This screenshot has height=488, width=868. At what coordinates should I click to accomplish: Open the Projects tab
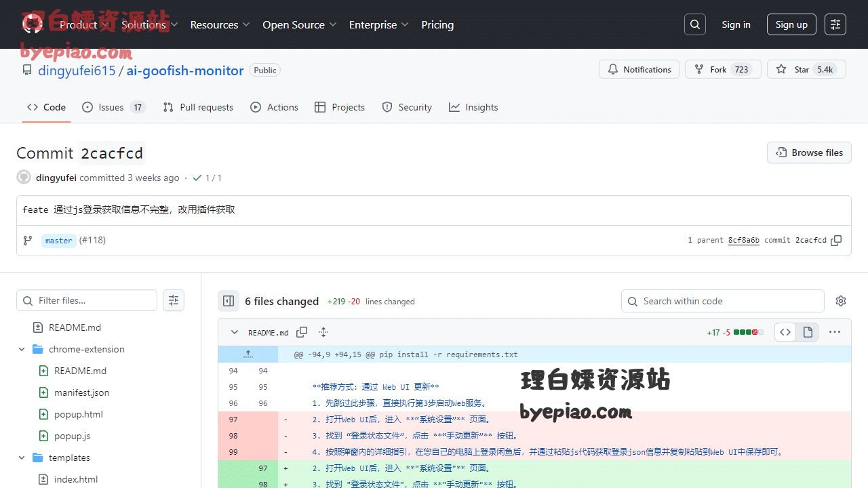point(340,107)
